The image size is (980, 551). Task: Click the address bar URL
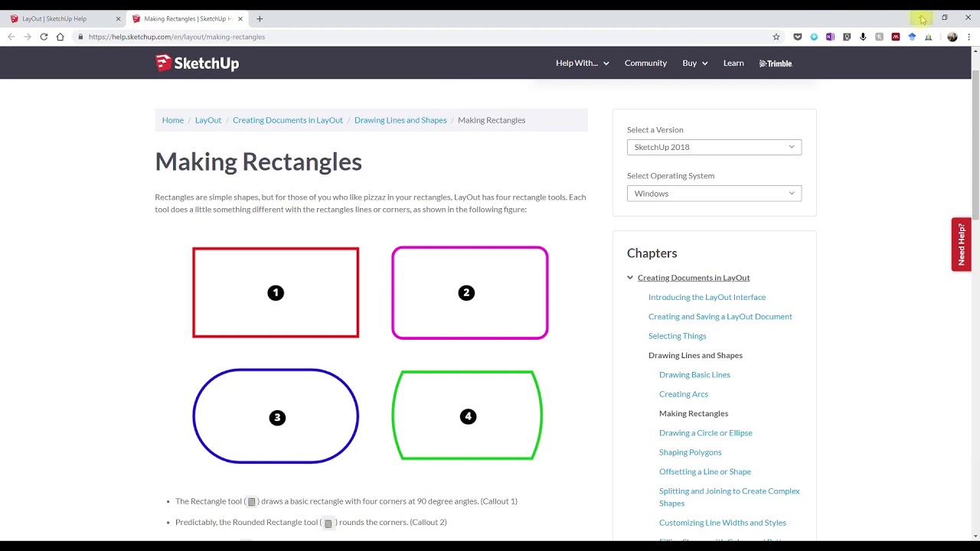pyautogui.click(x=177, y=37)
